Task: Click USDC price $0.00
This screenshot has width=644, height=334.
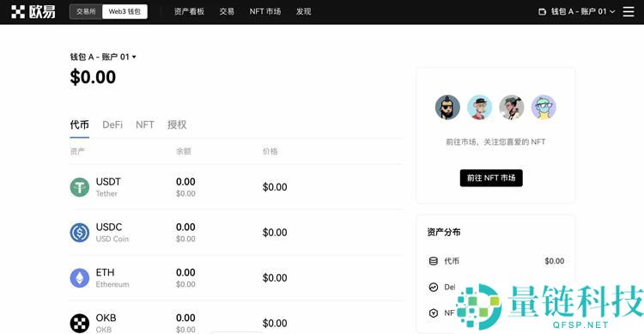Action: (x=275, y=233)
